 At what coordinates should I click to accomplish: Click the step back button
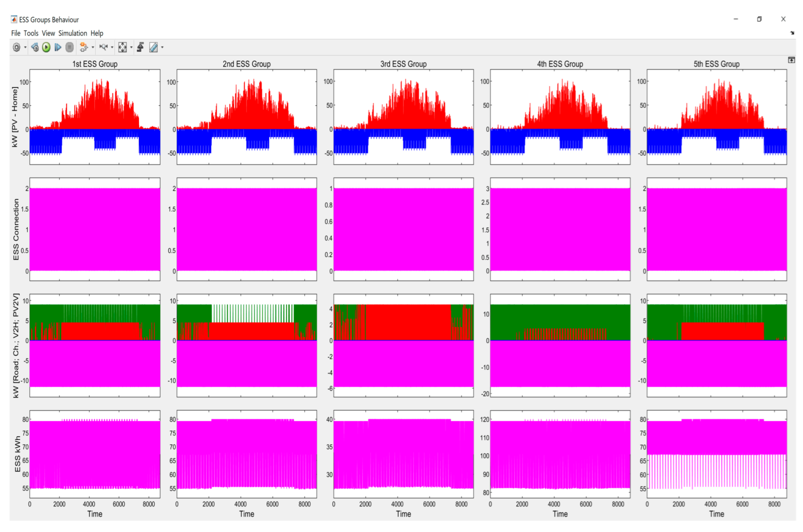35,47
